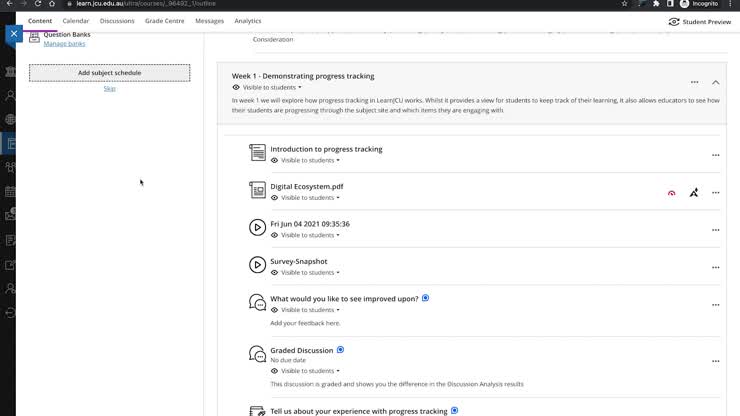Image resolution: width=740 pixels, height=416 pixels.
Task: Click Add subject schedule button
Action: click(109, 73)
